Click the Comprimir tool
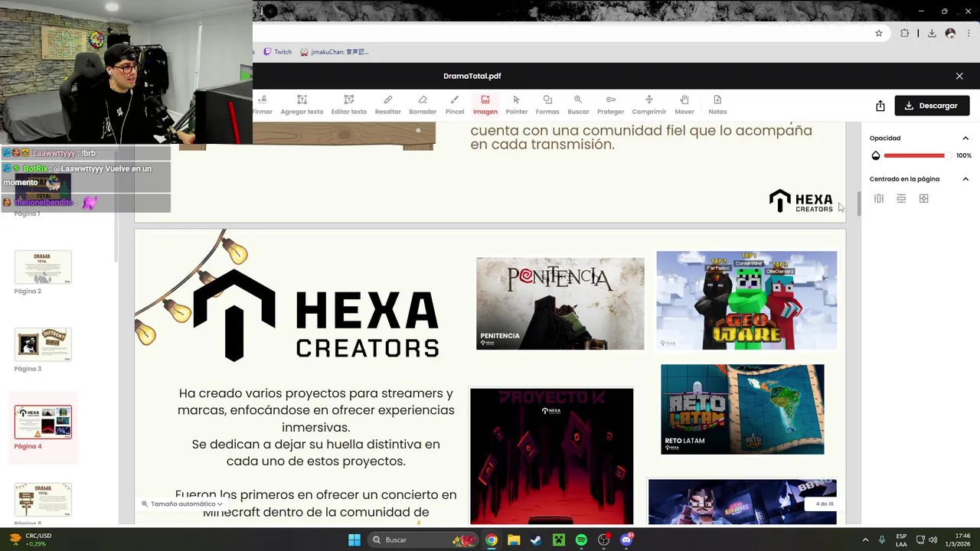Viewport: 980px width, 551px height. 648,105
